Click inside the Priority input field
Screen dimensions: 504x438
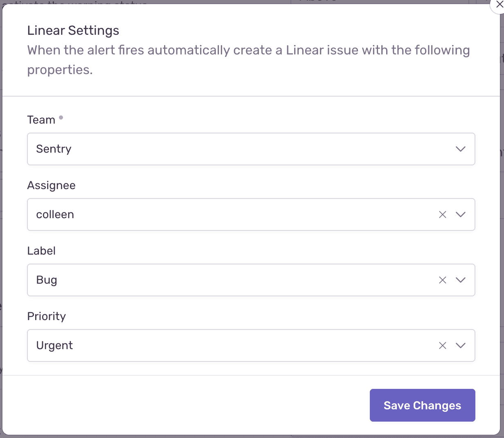[x=205, y=345]
